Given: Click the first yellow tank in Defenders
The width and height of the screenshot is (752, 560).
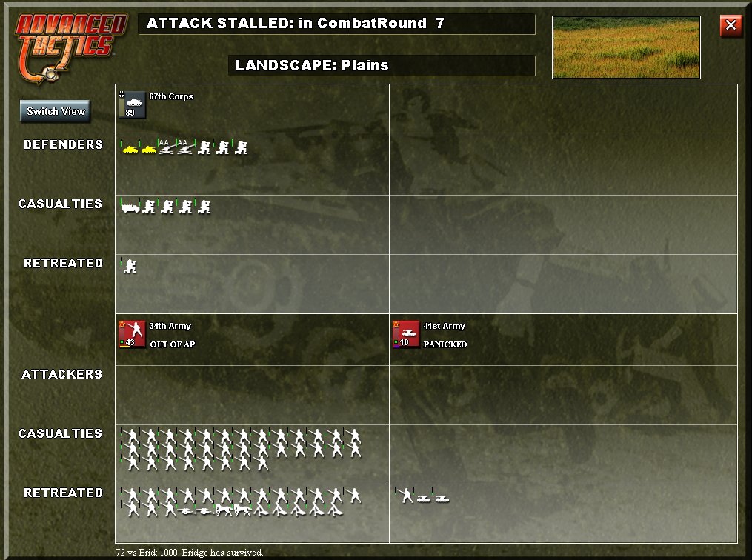Looking at the screenshot, I should pyautogui.click(x=130, y=149).
